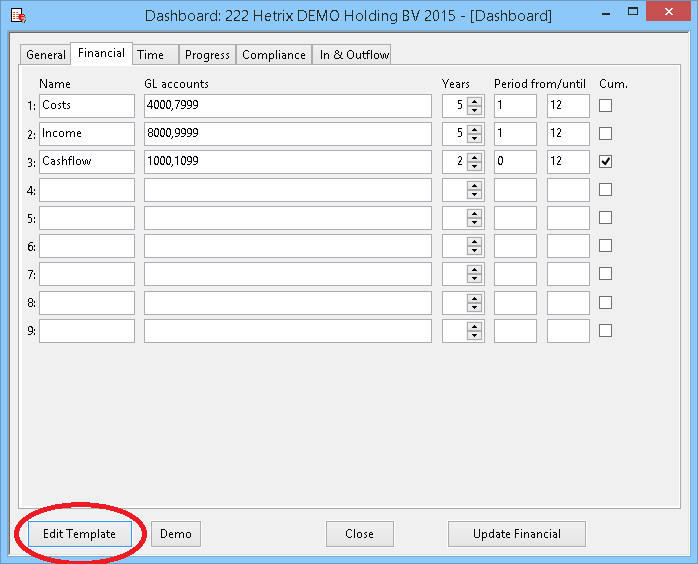
Task: Uncheck Cum. checkbox for Cashflow row
Action: pyautogui.click(x=605, y=162)
